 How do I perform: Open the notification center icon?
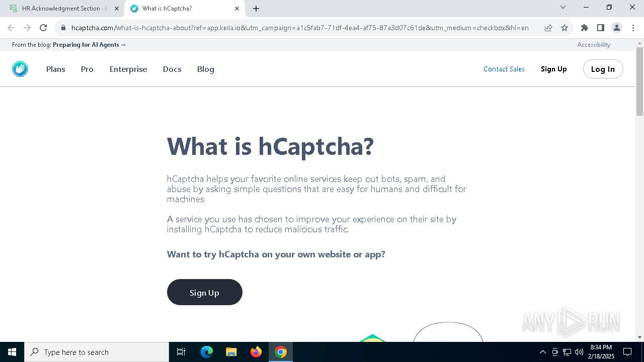click(627, 352)
